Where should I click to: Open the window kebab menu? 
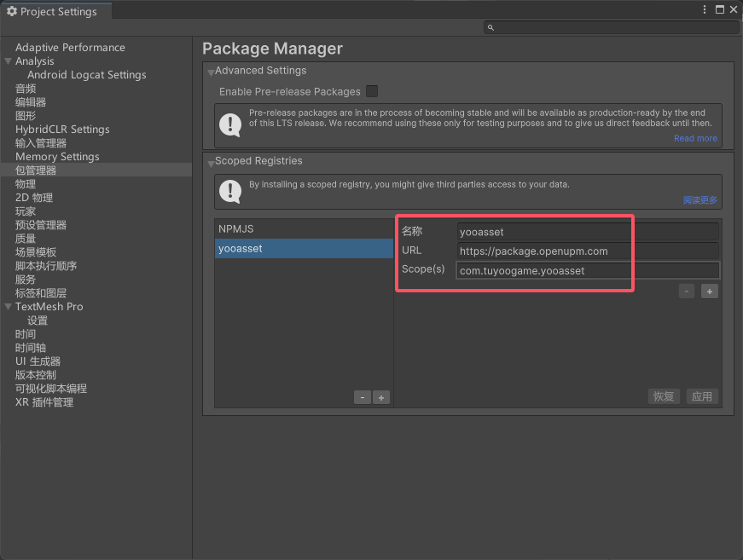click(x=705, y=9)
